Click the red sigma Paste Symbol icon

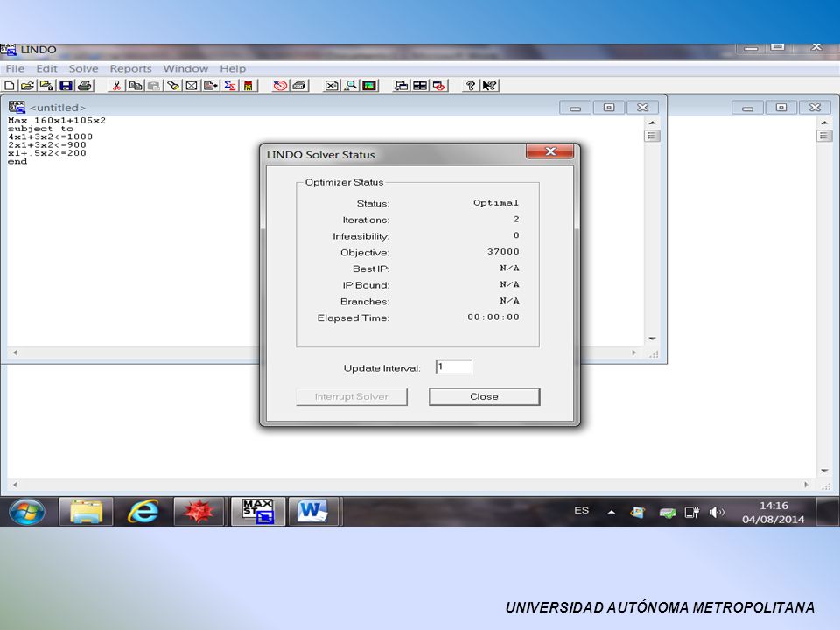230,86
